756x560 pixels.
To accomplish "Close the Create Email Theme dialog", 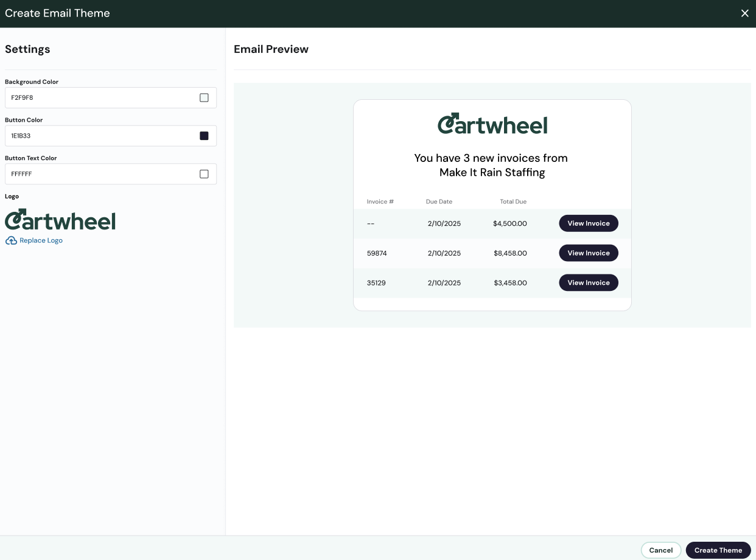I will (744, 13).
